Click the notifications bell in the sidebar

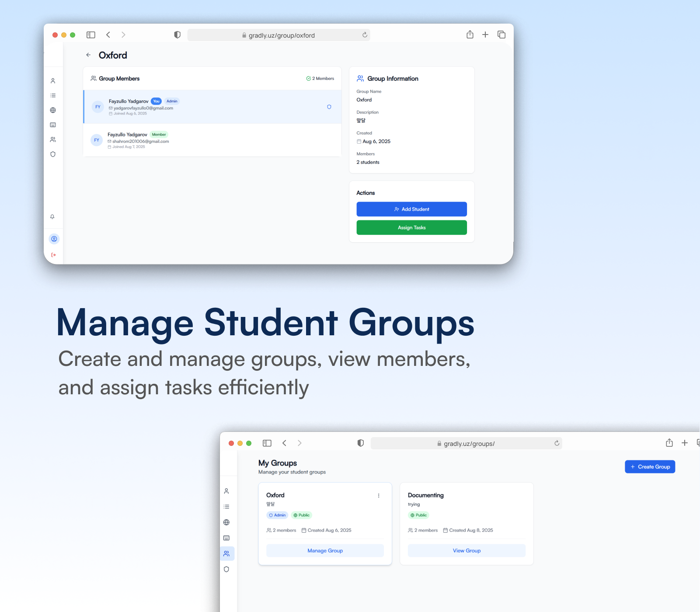point(52,217)
